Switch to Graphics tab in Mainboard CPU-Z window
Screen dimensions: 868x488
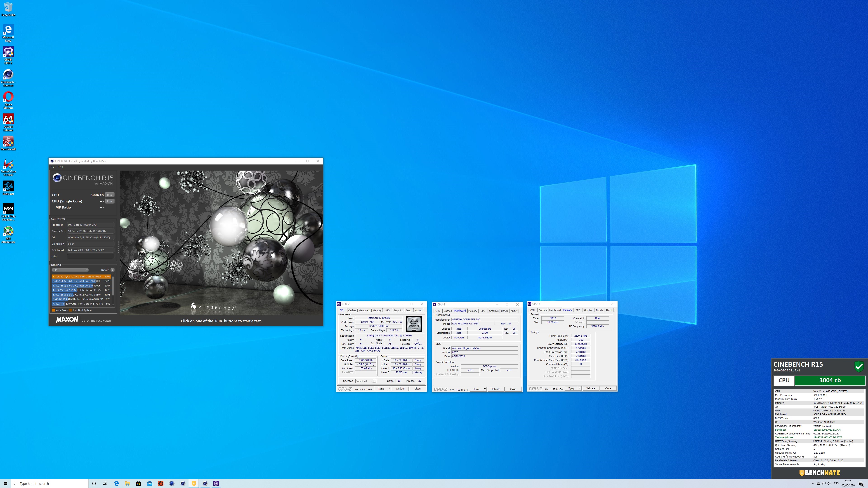point(494,311)
